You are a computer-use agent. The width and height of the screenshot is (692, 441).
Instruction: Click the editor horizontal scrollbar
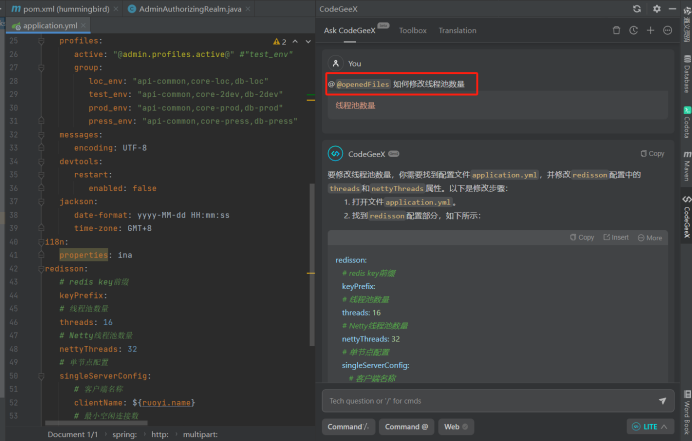96,423
